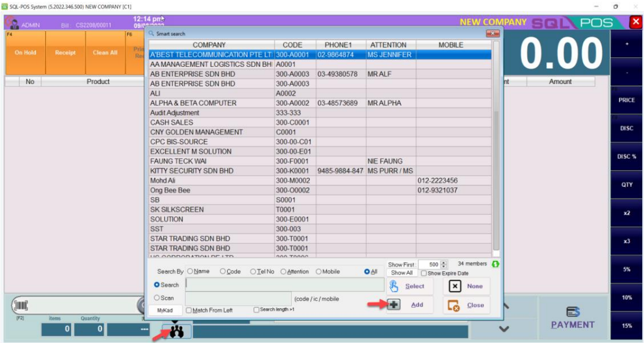The height and width of the screenshot is (343, 644).
Task: Click the barcode scanner icon
Action: pyautogui.click(x=21, y=305)
